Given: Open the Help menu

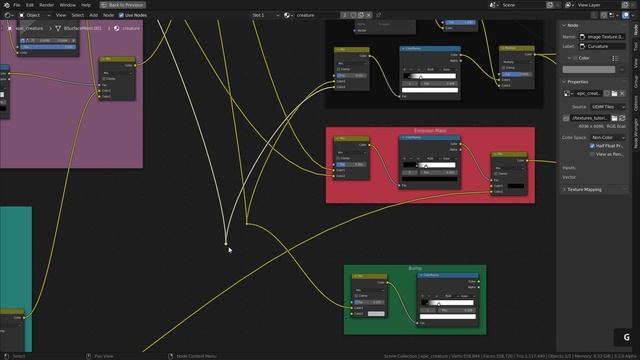Looking at the screenshot, I should 86,5.
